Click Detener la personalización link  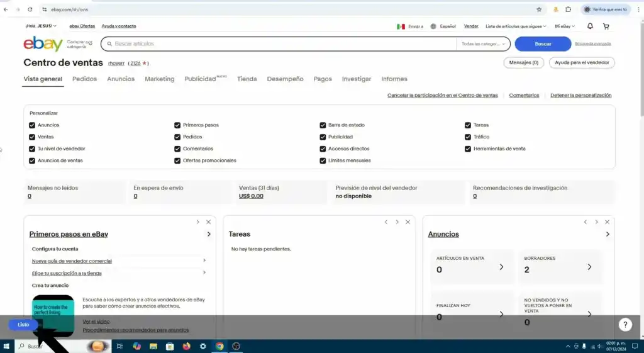tap(580, 96)
